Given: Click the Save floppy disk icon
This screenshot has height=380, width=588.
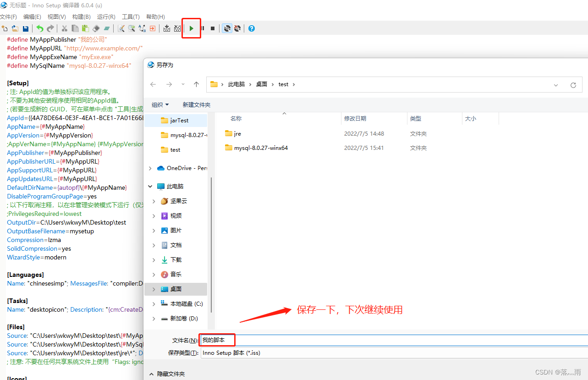Looking at the screenshot, I should (26, 28).
